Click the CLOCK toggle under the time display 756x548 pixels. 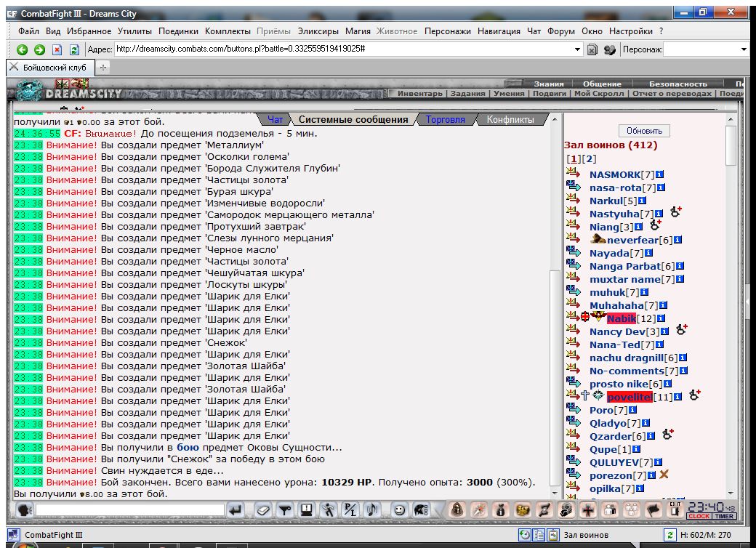coord(699,516)
